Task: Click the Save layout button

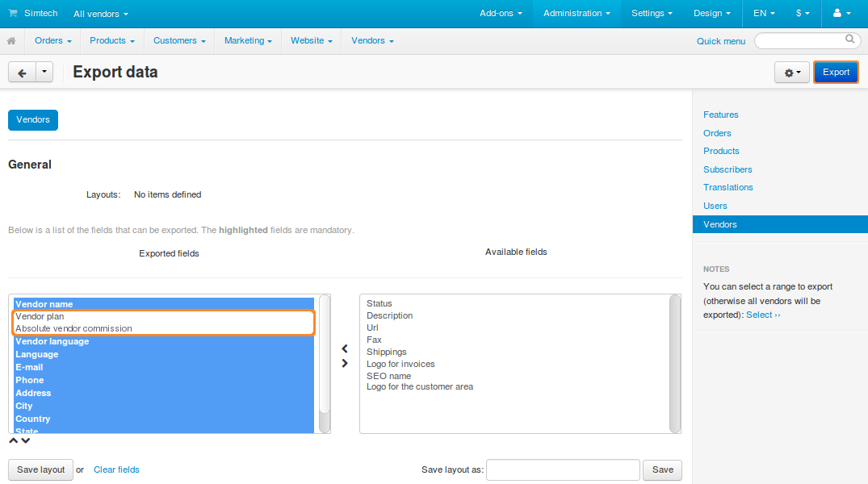Action: [x=40, y=469]
